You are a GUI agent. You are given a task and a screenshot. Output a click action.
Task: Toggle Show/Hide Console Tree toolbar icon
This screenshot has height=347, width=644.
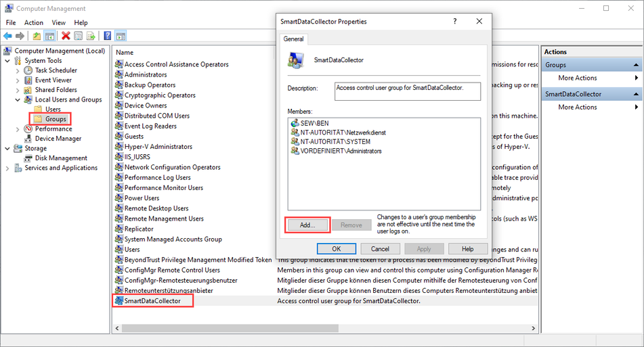(x=49, y=36)
